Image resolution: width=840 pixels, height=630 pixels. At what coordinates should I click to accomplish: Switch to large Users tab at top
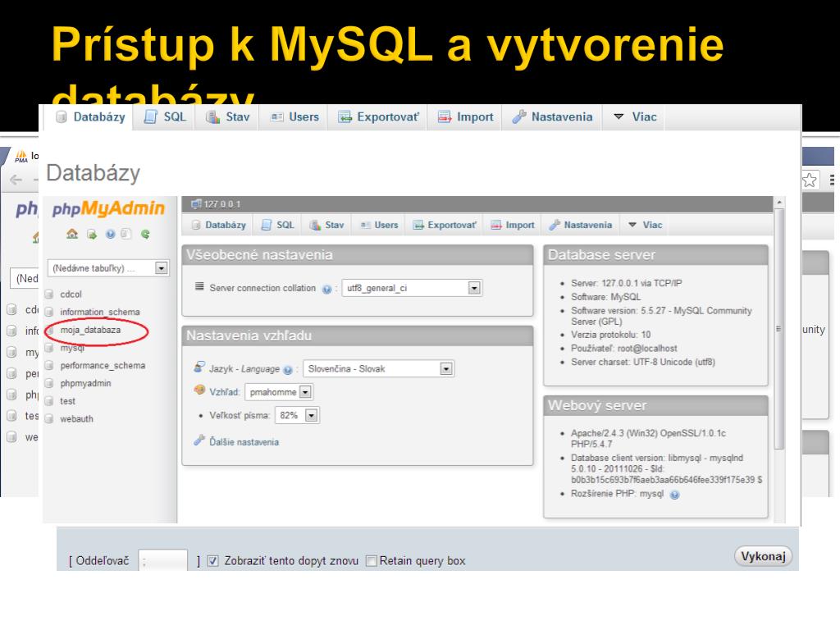coord(294,116)
